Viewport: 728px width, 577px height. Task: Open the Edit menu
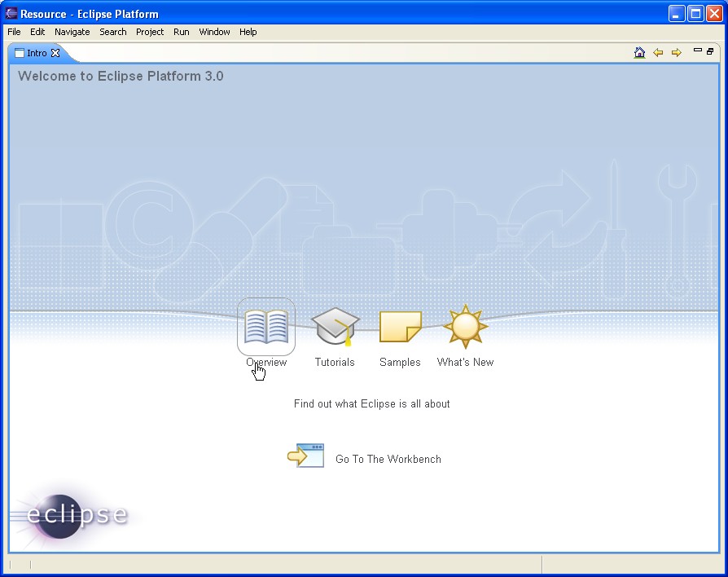coord(37,32)
